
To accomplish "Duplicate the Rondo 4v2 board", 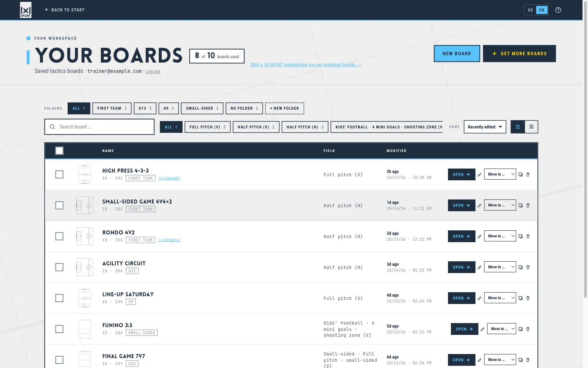I will point(520,236).
